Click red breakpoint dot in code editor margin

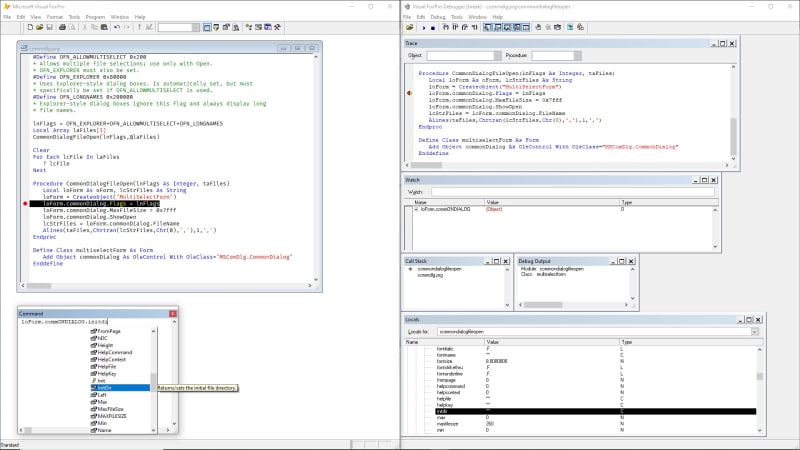25,204
